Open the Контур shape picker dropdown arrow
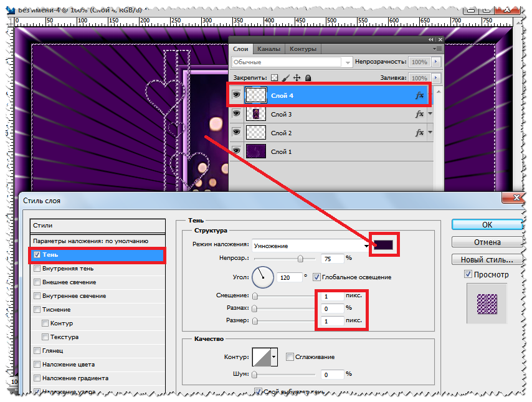The height and width of the screenshot is (402, 532). (274, 357)
